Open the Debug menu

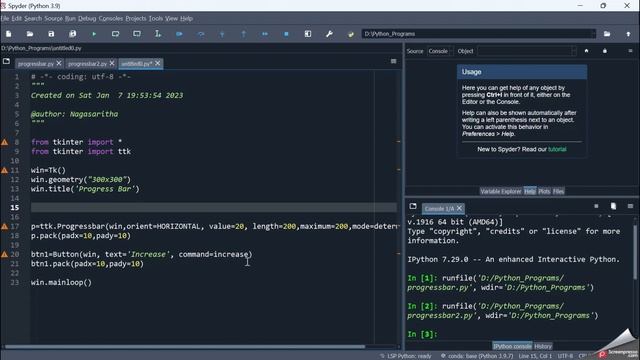click(x=87, y=18)
